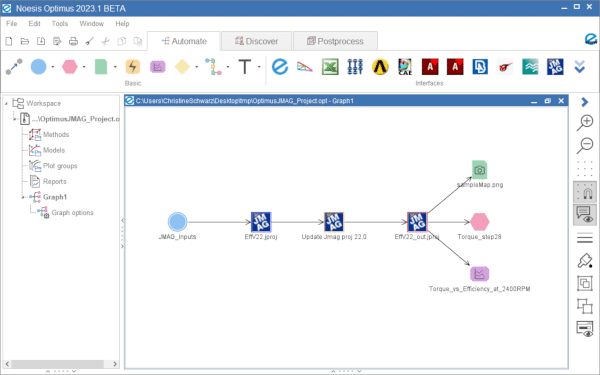Click the workspace panel horizontal scrollbar
The height and width of the screenshot is (375, 600).
[x=61, y=364]
